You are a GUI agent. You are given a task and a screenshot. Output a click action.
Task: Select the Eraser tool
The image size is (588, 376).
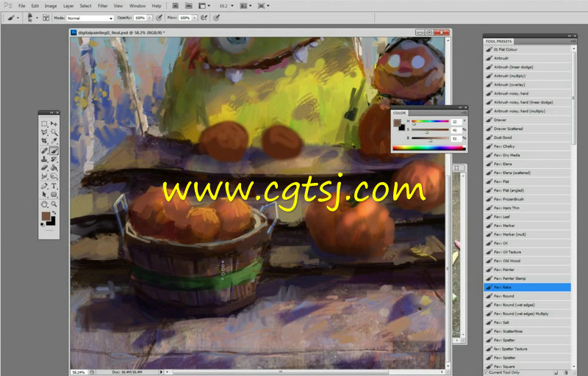point(44,167)
